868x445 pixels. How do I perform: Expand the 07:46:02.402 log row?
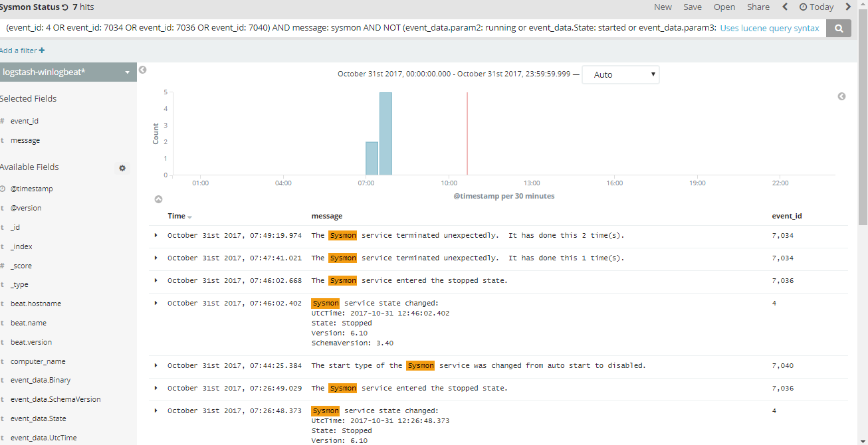(x=156, y=303)
